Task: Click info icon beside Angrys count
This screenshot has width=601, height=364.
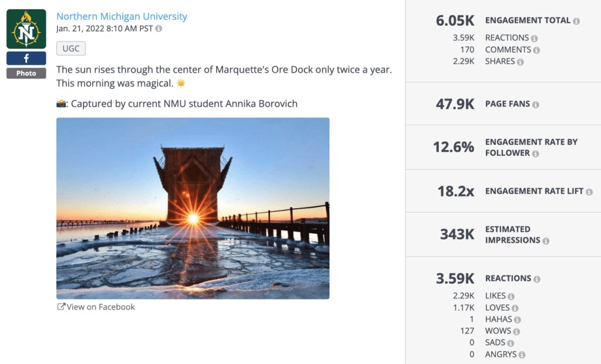Action: coord(522,355)
